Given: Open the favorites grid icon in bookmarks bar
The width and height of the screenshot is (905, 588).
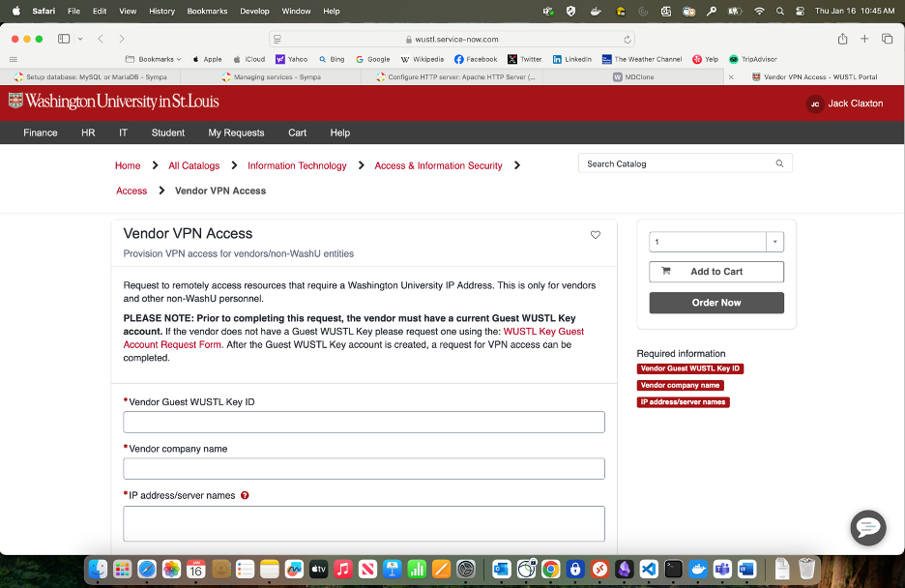Looking at the screenshot, I should point(14,59).
